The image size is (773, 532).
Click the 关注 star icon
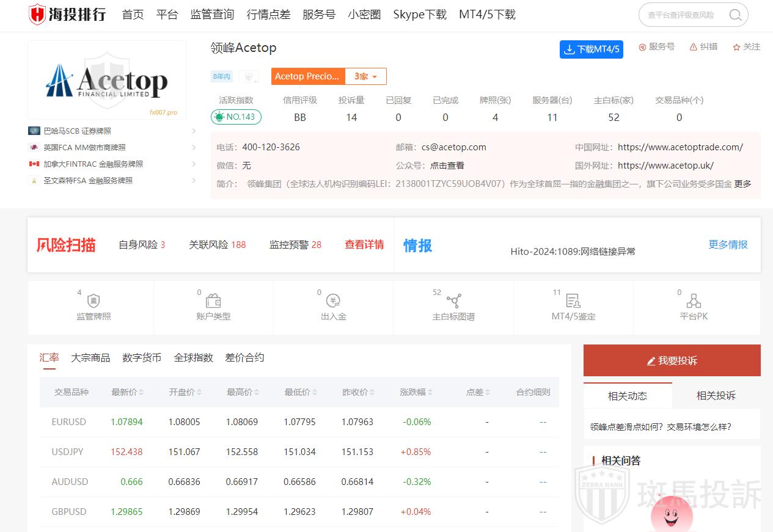tap(736, 47)
